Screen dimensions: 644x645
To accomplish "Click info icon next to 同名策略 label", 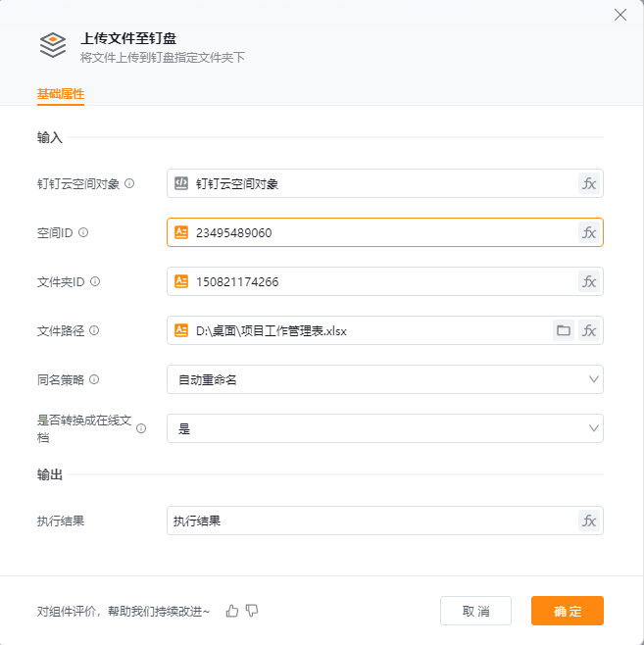I will tap(94, 379).
